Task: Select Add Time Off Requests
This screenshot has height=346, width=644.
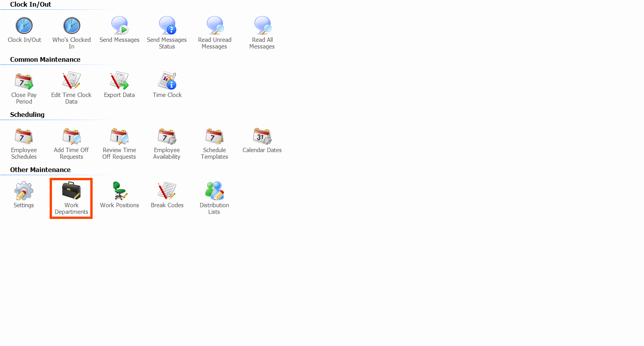Action: click(x=72, y=143)
